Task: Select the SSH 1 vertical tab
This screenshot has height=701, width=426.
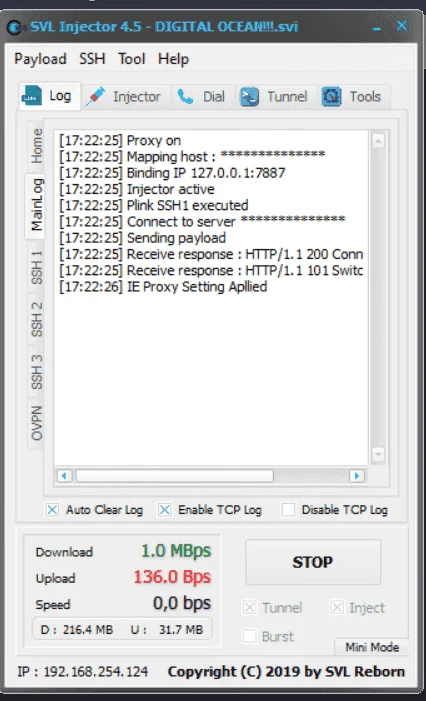Action: tap(36, 267)
